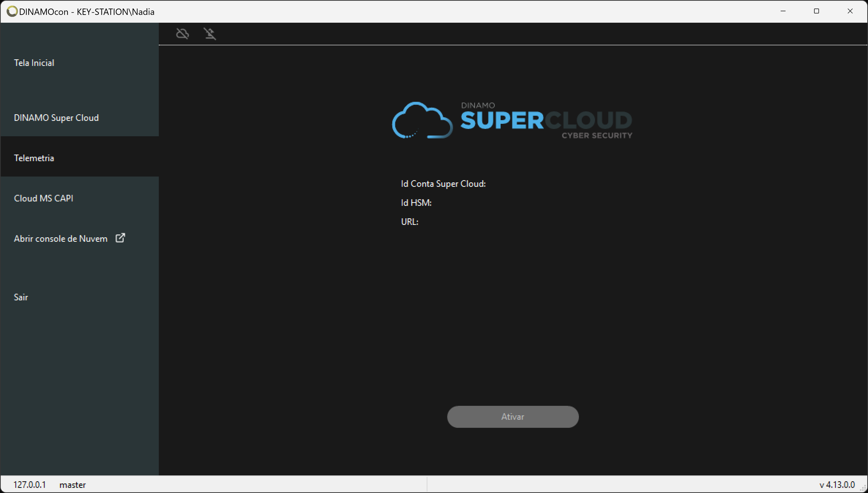The image size is (868, 493).
Task: Click the URL label
Action: [x=410, y=221]
